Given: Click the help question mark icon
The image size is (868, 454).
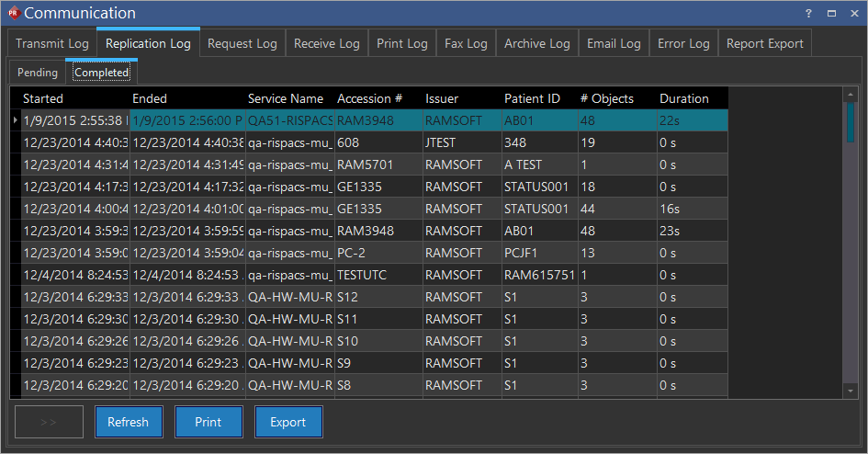Looking at the screenshot, I should pos(808,13).
